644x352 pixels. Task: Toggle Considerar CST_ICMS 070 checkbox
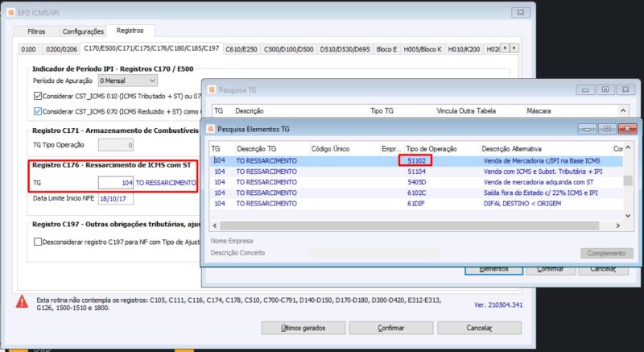(x=38, y=111)
